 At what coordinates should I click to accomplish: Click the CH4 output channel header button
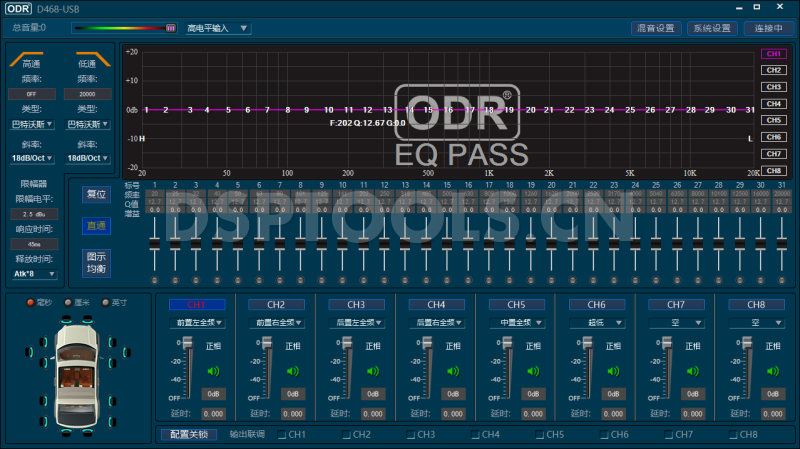point(436,305)
